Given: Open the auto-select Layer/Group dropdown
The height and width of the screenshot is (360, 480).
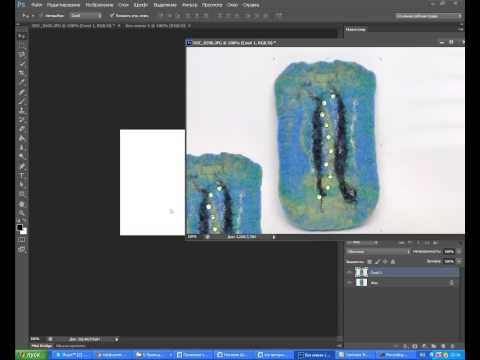Looking at the screenshot, I should click(86, 16).
